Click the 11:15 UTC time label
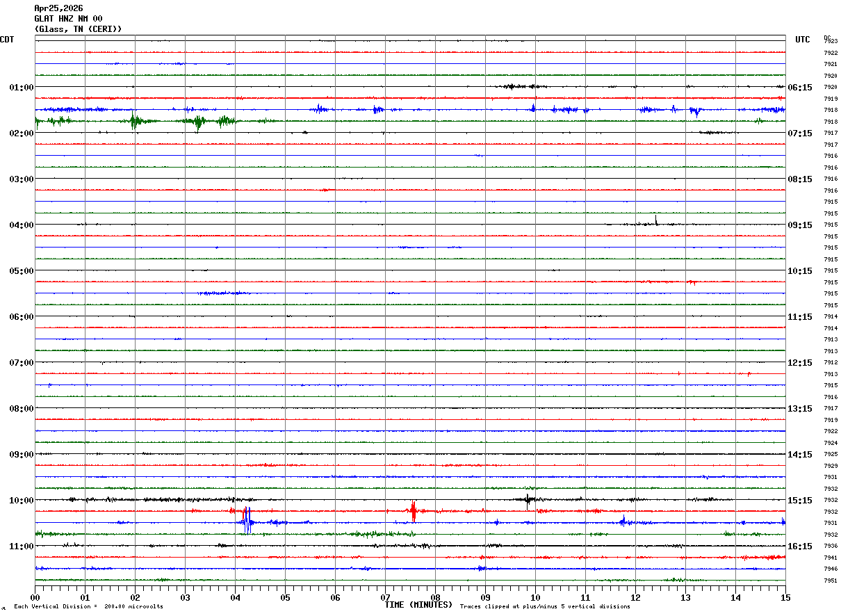The image size is (841, 616). point(800,316)
